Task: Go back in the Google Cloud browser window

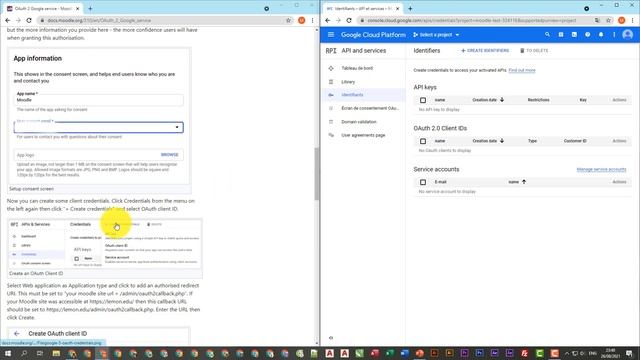Action: [x=328, y=20]
